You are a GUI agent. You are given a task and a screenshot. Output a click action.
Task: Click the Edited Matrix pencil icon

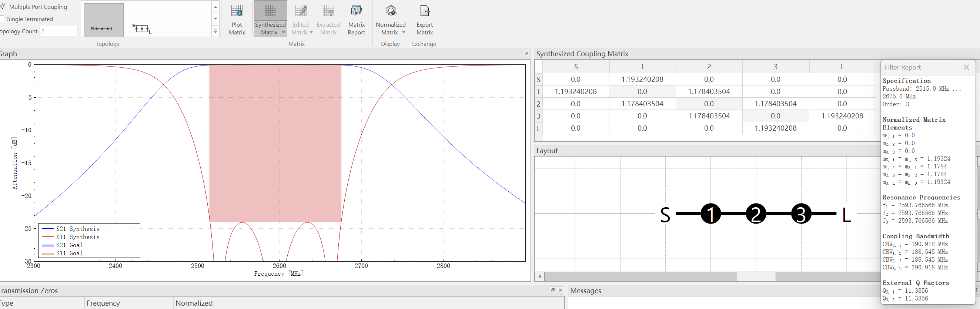[x=301, y=11]
